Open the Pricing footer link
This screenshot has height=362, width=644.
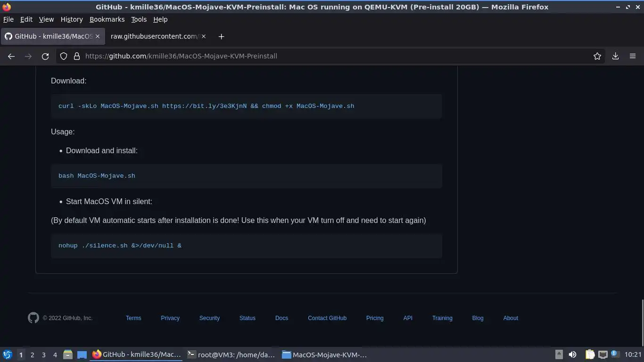tap(375, 318)
